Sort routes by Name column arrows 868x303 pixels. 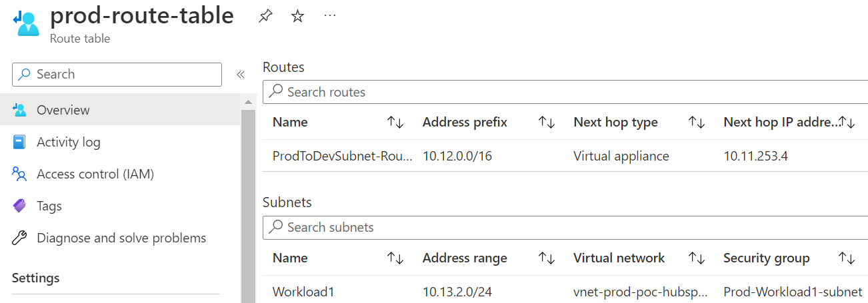click(395, 123)
